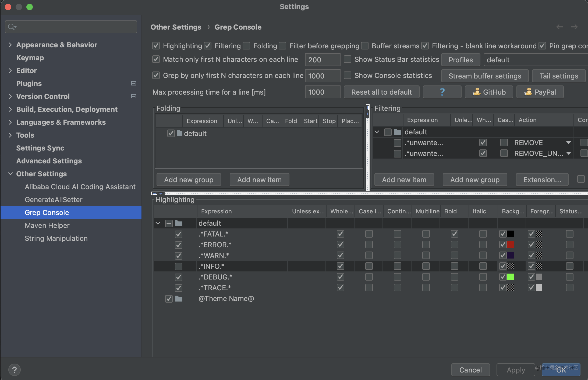Open Advanced Settings page
The image size is (588, 380).
click(x=49, y=161)
